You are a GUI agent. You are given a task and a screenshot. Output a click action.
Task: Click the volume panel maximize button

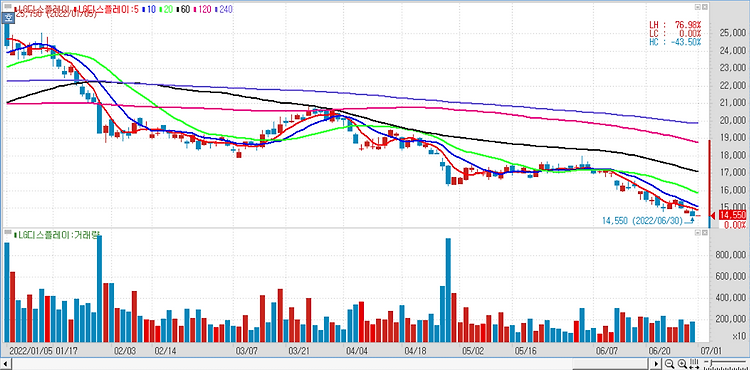pyautogui.click(x=704, y=232)
